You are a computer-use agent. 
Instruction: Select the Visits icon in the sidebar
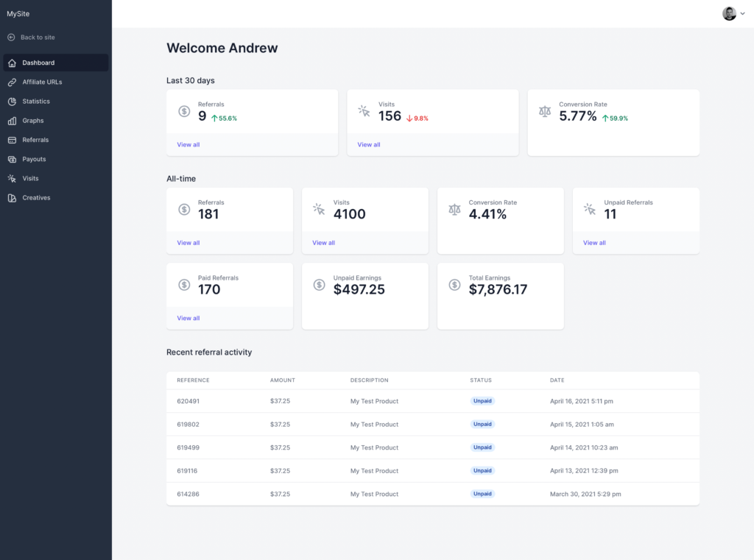[x=12, y=178]
